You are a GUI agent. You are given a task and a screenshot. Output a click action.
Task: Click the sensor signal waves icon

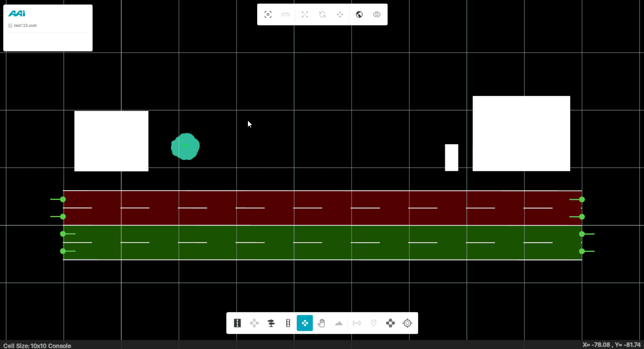click(x=357, y=323)
